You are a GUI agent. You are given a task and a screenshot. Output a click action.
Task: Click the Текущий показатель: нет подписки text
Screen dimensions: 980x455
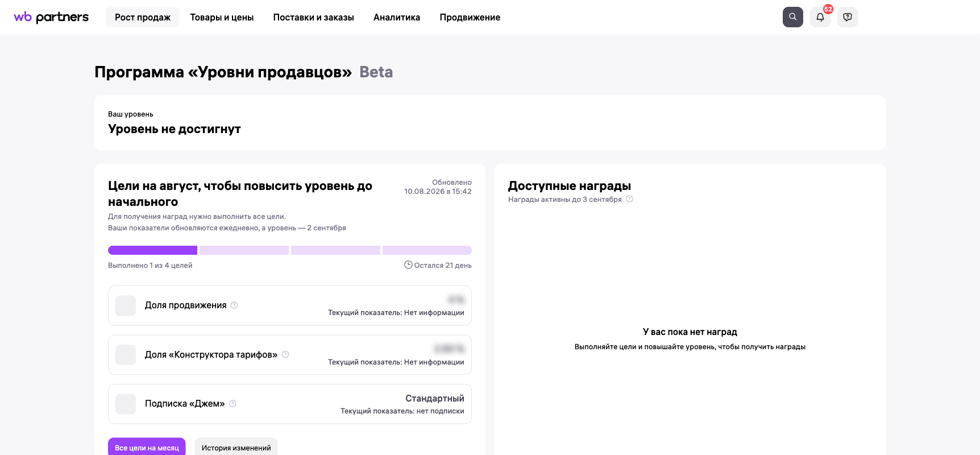(x=402, y=411)
